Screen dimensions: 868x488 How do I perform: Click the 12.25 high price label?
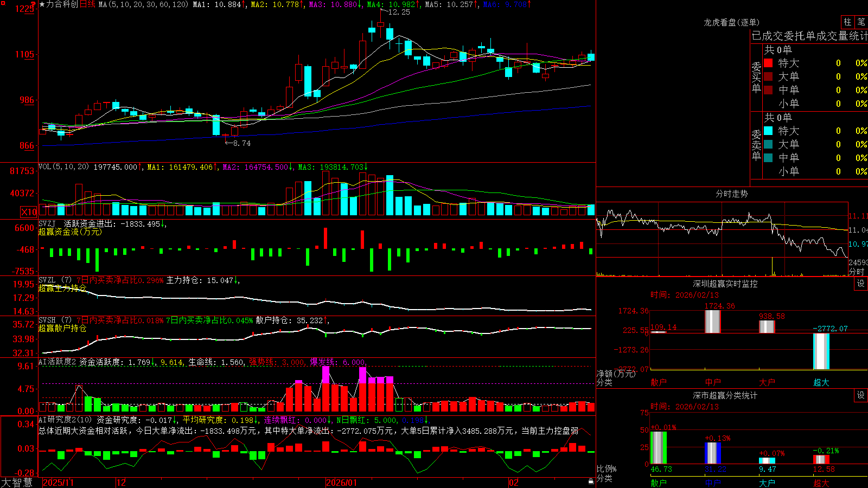399,12
